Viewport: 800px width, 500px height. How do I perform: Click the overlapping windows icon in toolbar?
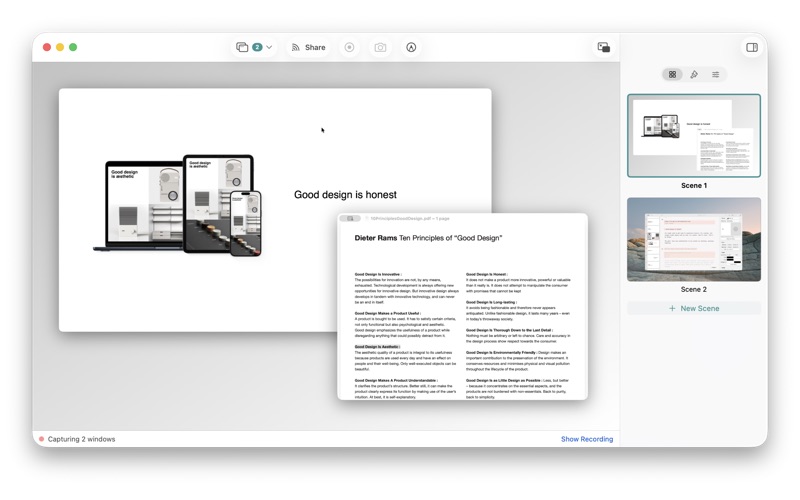[x=242, y=47]
